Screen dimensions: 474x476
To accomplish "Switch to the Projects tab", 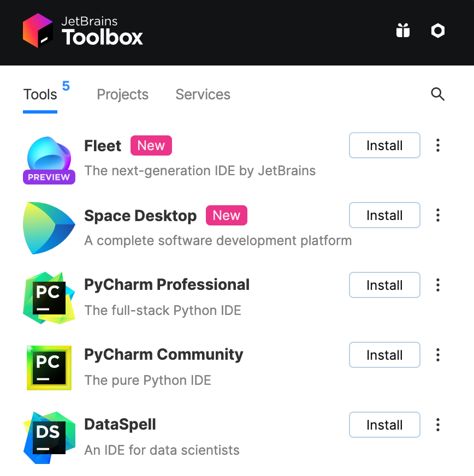I will tap(122, 94).
